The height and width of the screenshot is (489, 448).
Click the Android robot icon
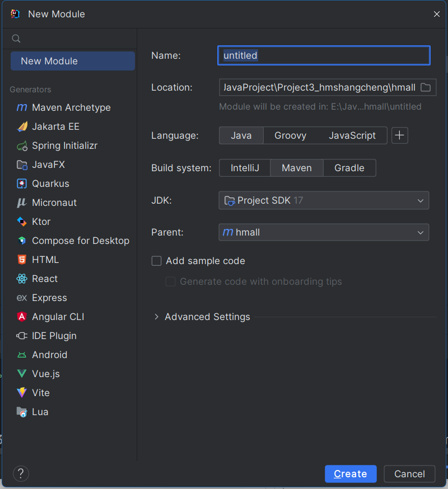coord(22,355)
